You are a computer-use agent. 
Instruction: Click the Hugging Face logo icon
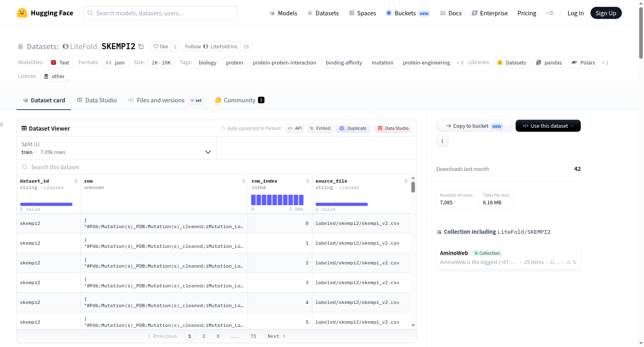click(x=22, y=13)
